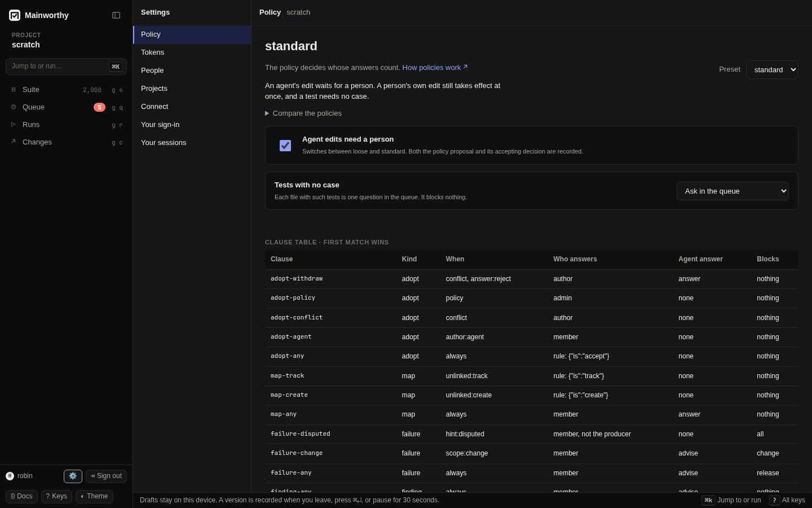Image resolution: width=812 pixels, height=508 pixels.
Task: Open settings with the gear icon
Action: pos(73,476)
